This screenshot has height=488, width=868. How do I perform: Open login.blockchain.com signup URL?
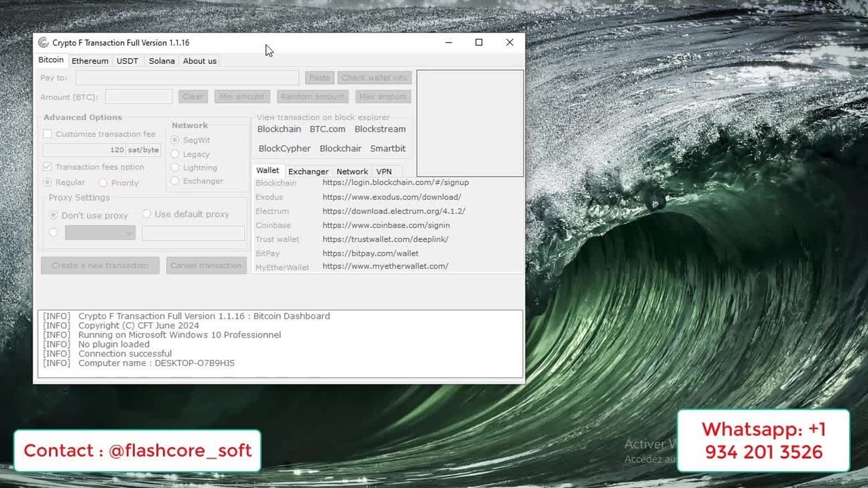[x=396, y=182]
